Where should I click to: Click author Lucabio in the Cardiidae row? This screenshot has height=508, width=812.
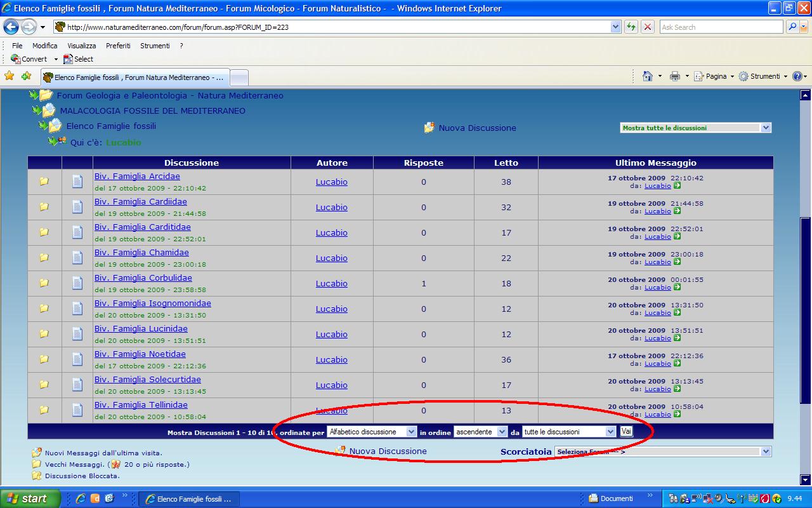tap(332, 207)
